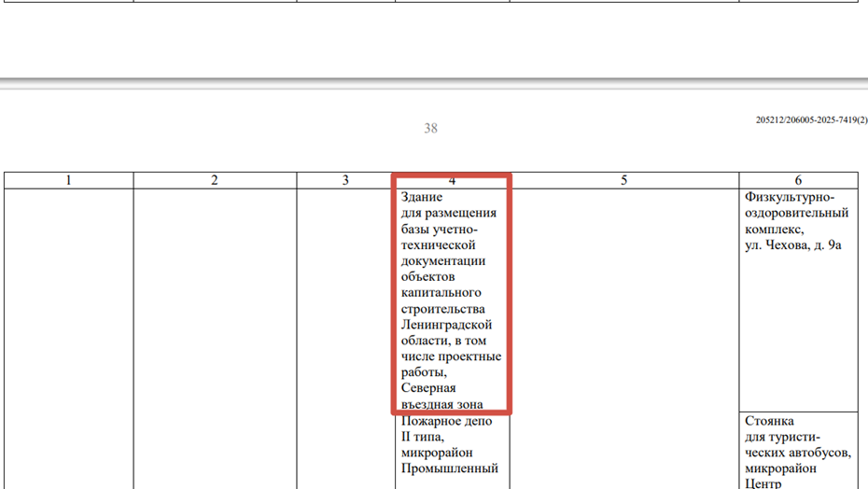
Task: Click the word "Ленинградской" in column 4
Action: pos(446,325)
